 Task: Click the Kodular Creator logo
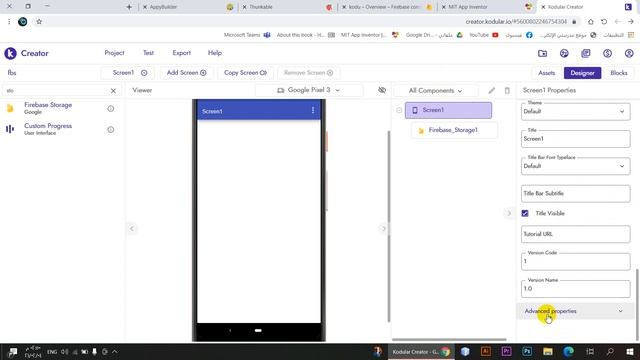(x=10, y=53)
